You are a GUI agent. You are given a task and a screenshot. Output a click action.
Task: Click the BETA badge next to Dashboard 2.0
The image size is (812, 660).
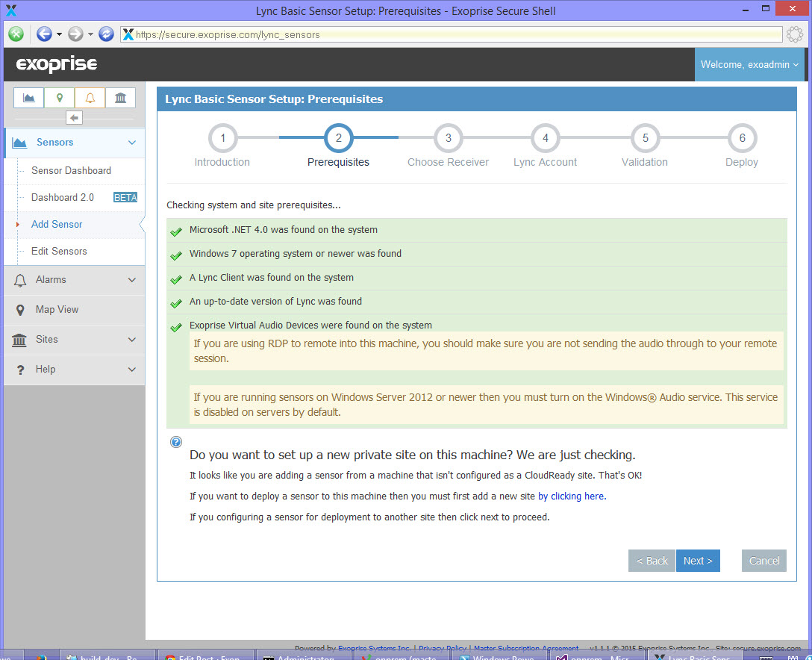125,197
